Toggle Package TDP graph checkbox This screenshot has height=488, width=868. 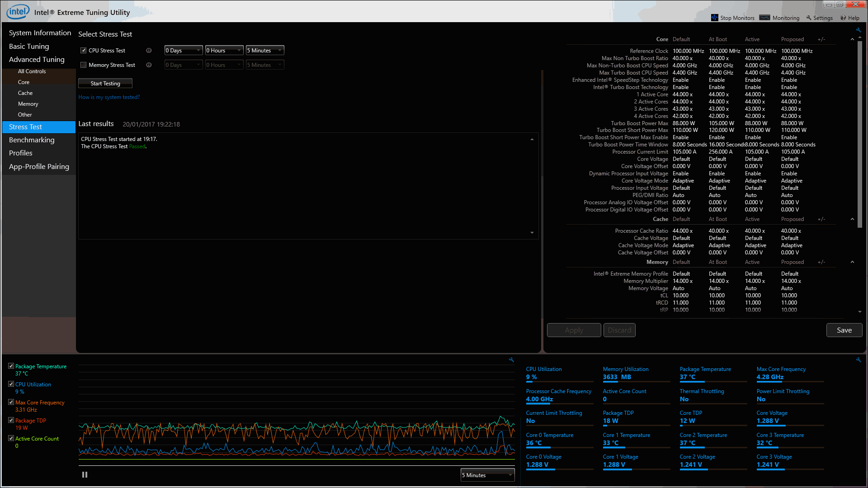coord(11,420)
